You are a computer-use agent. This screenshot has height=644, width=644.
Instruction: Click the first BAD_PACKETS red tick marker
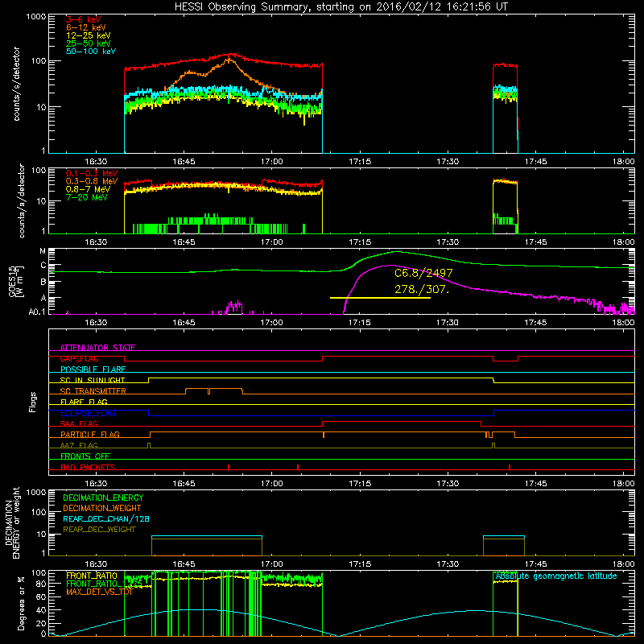pos(229,467)
